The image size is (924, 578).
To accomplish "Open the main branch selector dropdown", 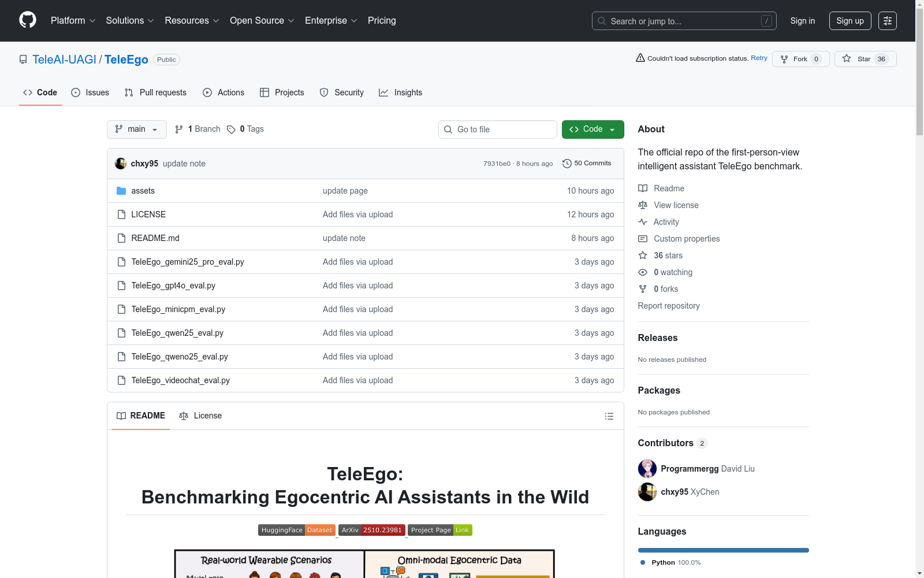I will coord(137,129).
